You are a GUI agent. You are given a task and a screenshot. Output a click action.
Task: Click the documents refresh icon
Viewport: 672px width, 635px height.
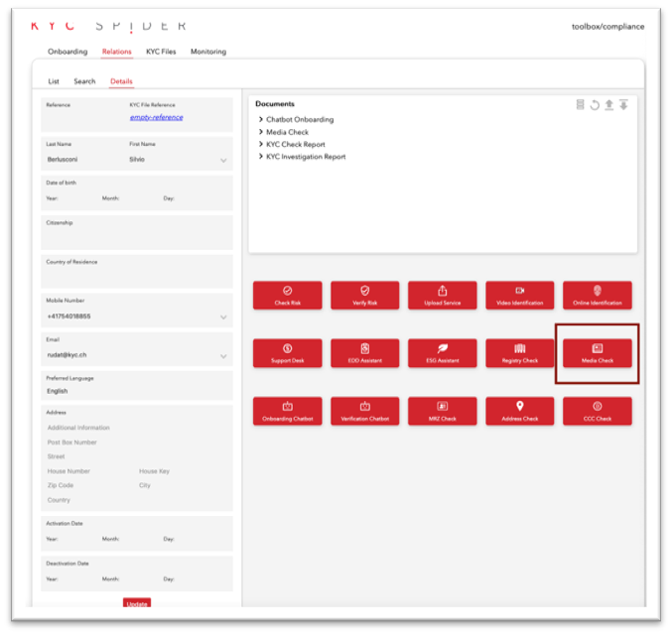595,105
